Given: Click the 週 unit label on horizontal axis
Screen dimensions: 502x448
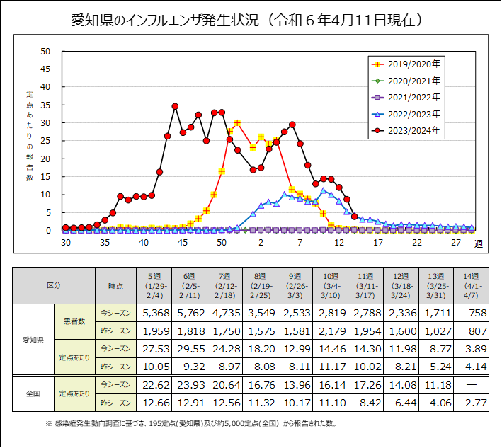Looking at the screenshot, I should 479,244.
